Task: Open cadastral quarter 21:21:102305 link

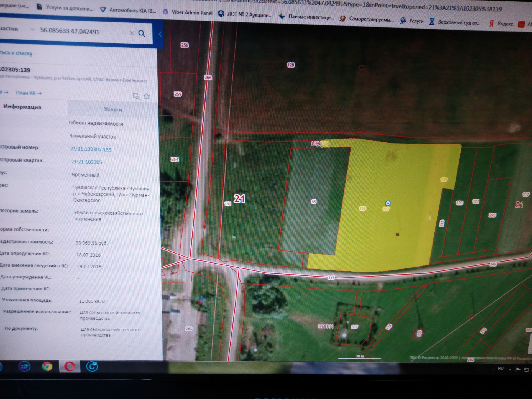Action: 86,162
